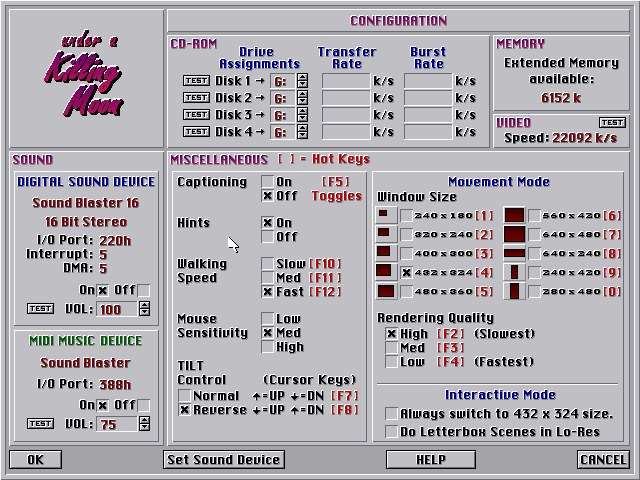Image resolution: width=640 pixels, height=480 pixels.
Task: Adjust MIDI music VOL 75 spinner
Action: coord(144,424)
